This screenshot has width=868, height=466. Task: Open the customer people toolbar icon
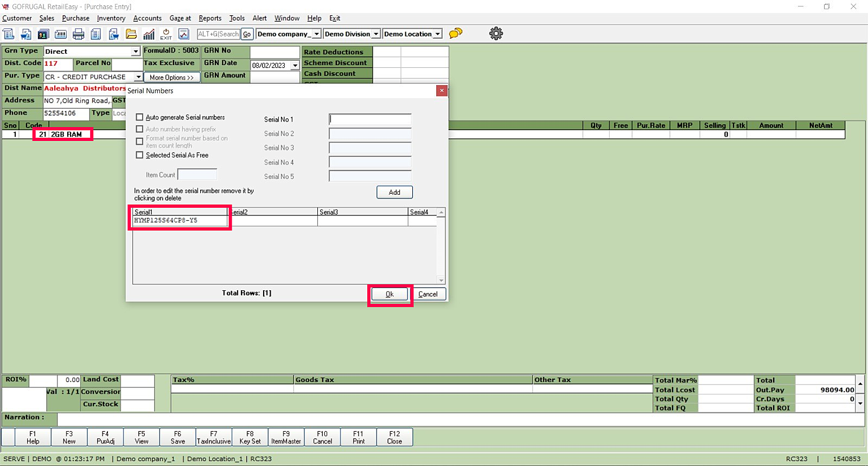pos(43,34)
